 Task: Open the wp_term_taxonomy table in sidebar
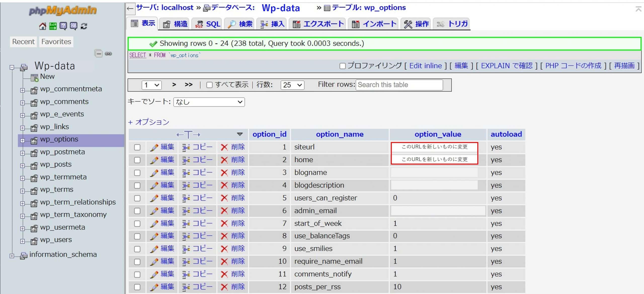(73, 215)
